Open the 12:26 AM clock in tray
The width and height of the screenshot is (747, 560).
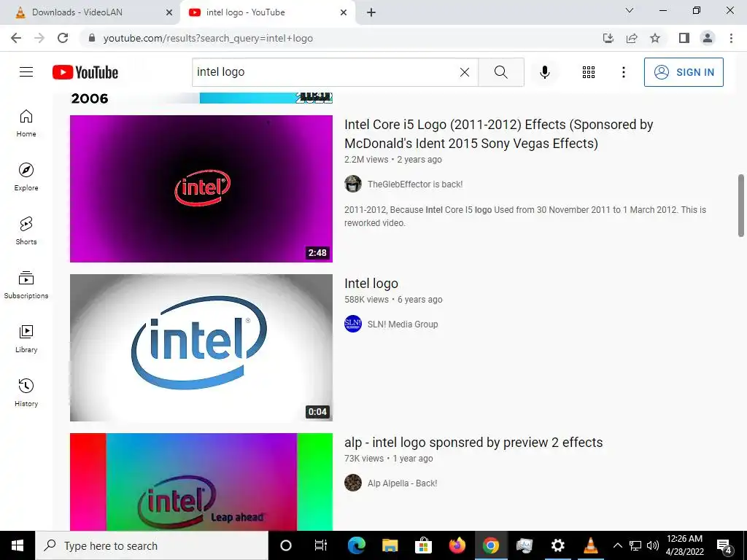684,545
